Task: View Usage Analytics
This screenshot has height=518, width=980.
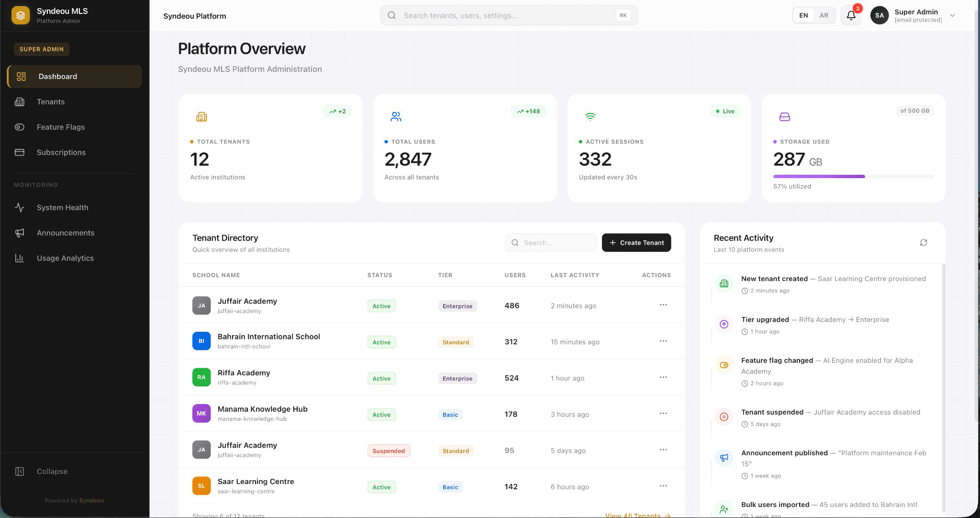Action: (65, 258)
